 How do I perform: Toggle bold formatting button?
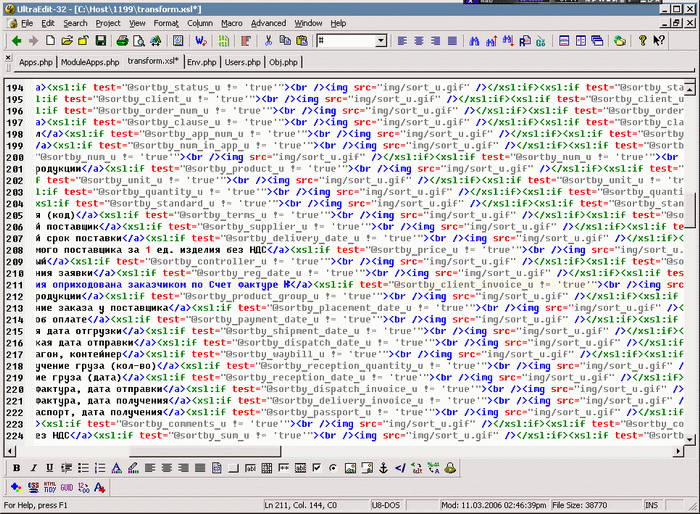pyautogui.click(x=16, y=468)
